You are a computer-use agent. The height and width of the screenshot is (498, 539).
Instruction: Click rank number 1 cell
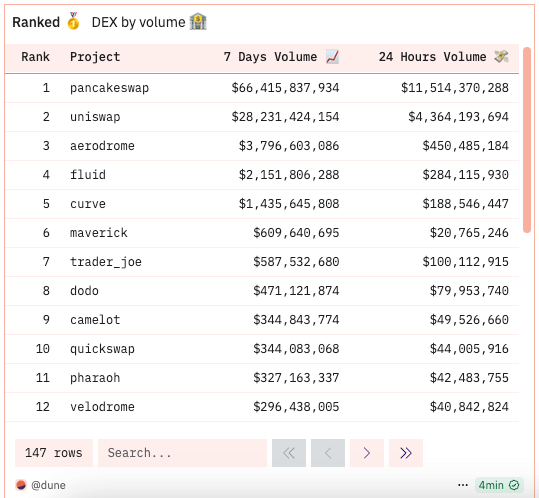coord(46,88)
